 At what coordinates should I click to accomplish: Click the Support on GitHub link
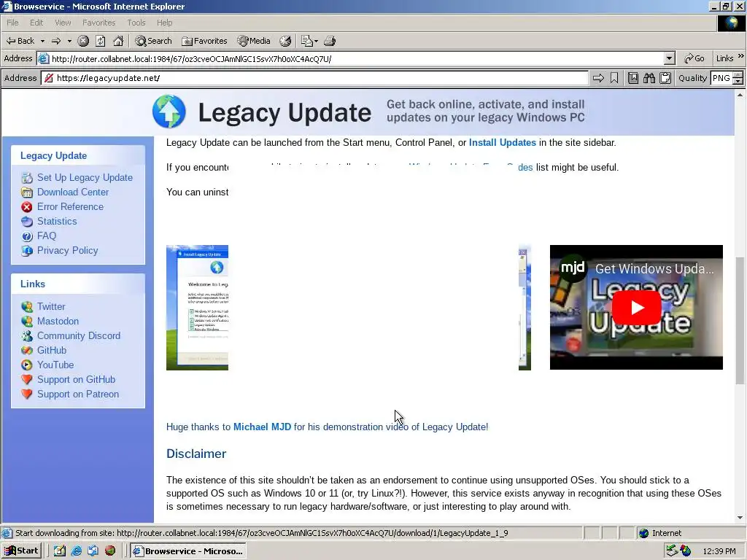click(x=76, y=379)
